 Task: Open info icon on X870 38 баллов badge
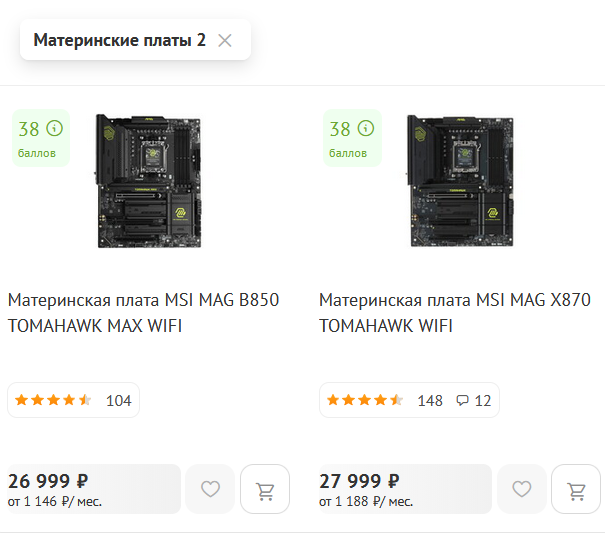366,129
